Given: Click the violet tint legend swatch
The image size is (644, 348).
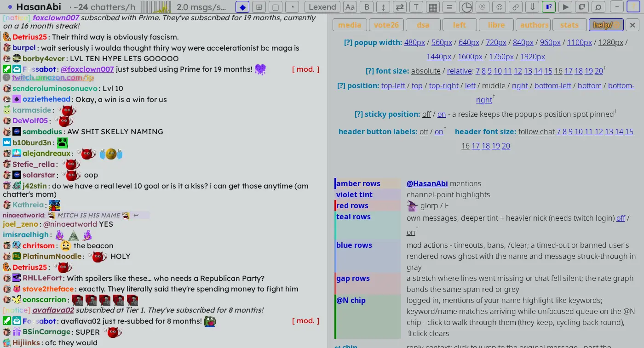Looking at the screenshot, I should 368,194.
